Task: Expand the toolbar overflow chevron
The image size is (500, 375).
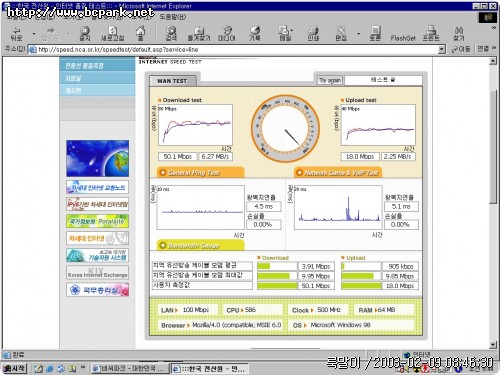Action: coord(494,28)
